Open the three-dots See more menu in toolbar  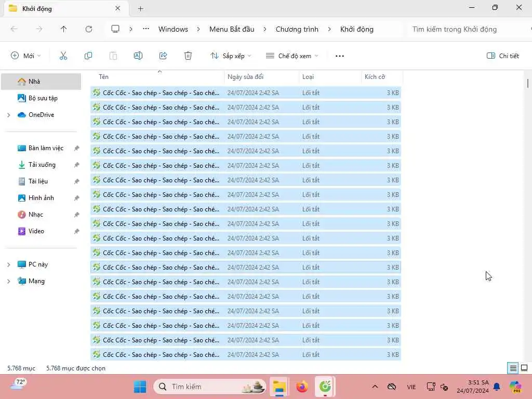coord(340,56)
